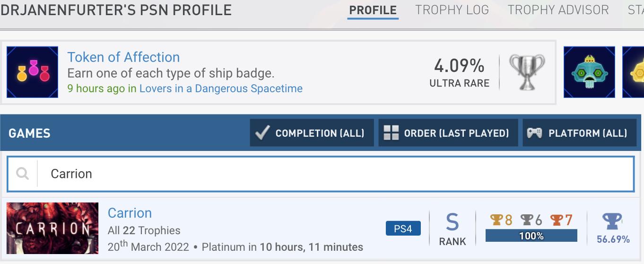The width and height of the screenshot is (644, 264).
Task: Click the games search field containing Carrion
Action: click(x=331, y=174)
